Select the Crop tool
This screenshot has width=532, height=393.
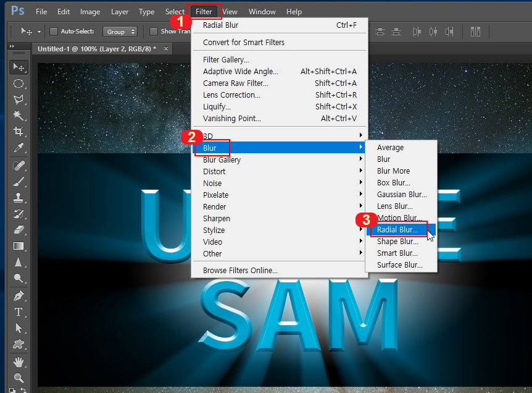[19, 131]
